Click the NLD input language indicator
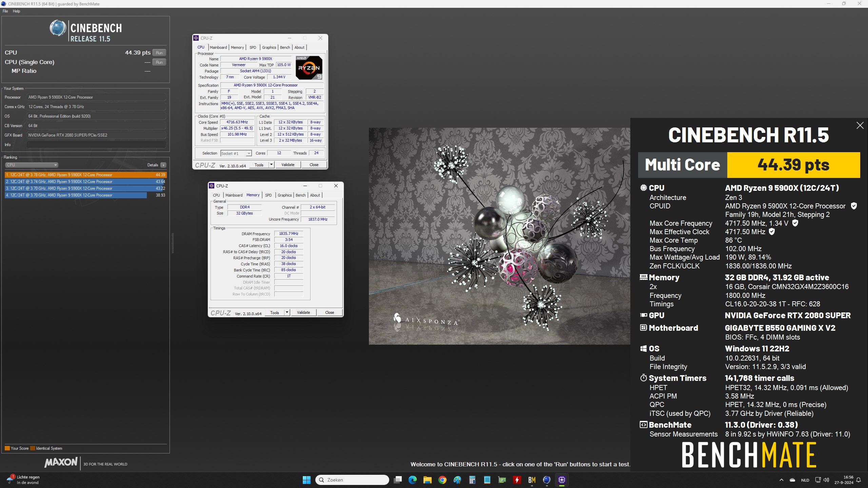This screenshot has height=488, width=868. coord(805,480)
